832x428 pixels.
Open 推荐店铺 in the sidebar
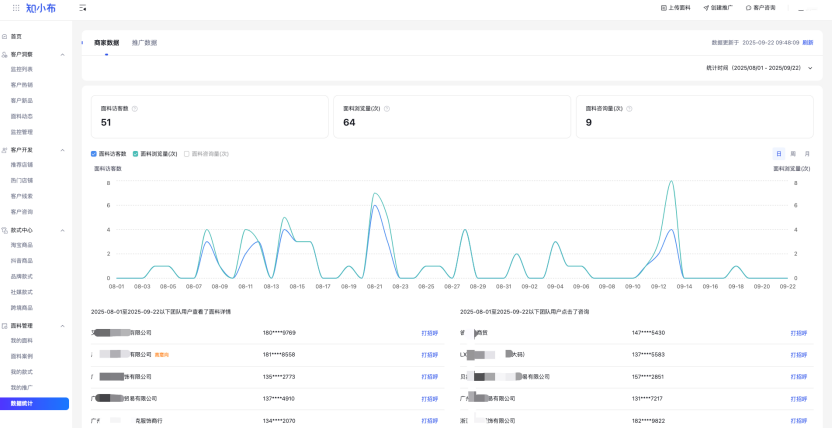22,164
